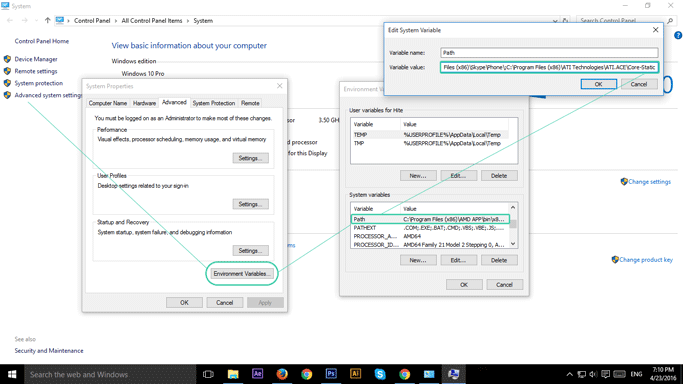Click Cancel in Environment Variables dialog
The height and width of the screenshot is (384, 683).
pyautogui.click(x=504, y=285)
